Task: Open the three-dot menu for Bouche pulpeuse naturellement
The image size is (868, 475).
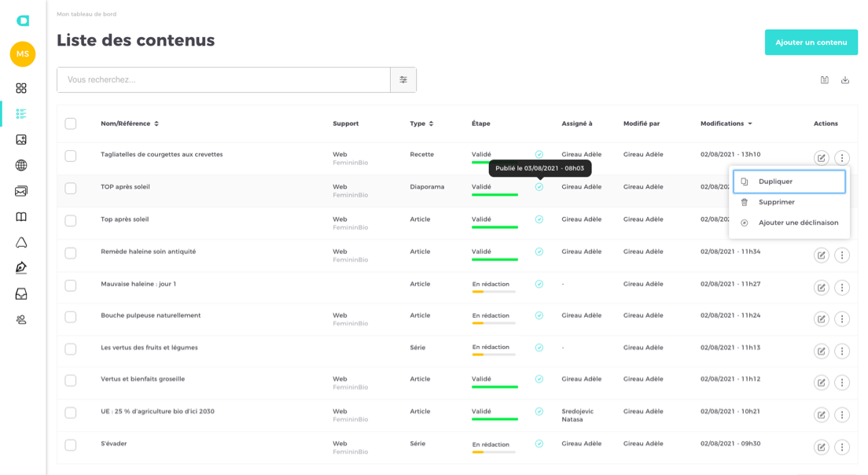Action: tap(842, 319)
